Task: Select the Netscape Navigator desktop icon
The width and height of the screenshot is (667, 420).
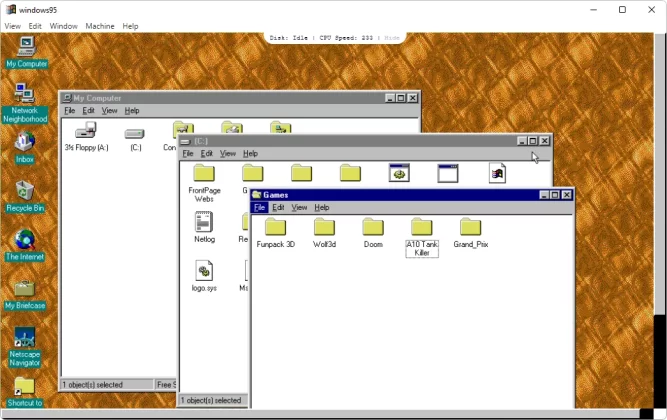Action: 25,347
